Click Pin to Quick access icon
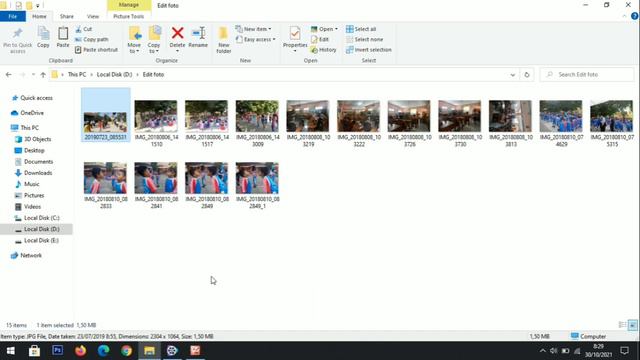Image resolution: width=640 pixels, height=360 pixels. click(17, 33)
